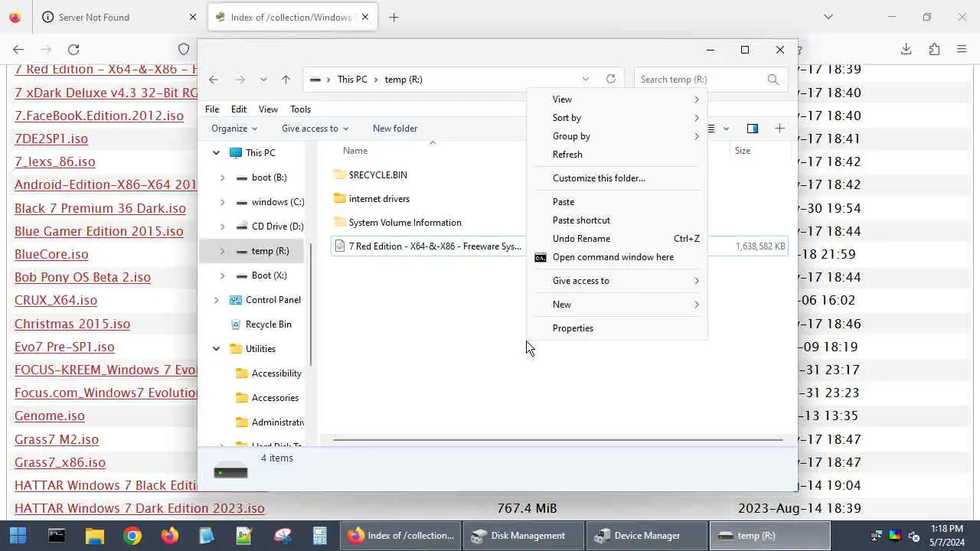This screenshot has height=551, width=980.
Task: Switch to the Device Manager taskbar window
Action: pos(647,536)
